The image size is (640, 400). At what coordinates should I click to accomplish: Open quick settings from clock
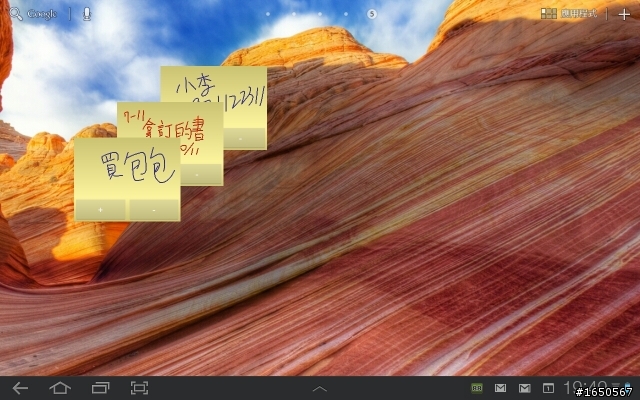click(585, 388)
